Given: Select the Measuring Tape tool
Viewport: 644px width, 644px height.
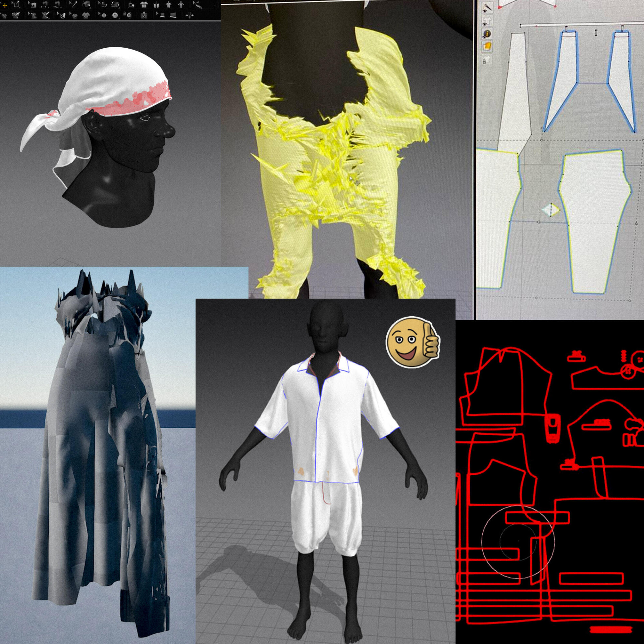Looking at the screenshot, I should pyautogui.click(x=198, y=5).
